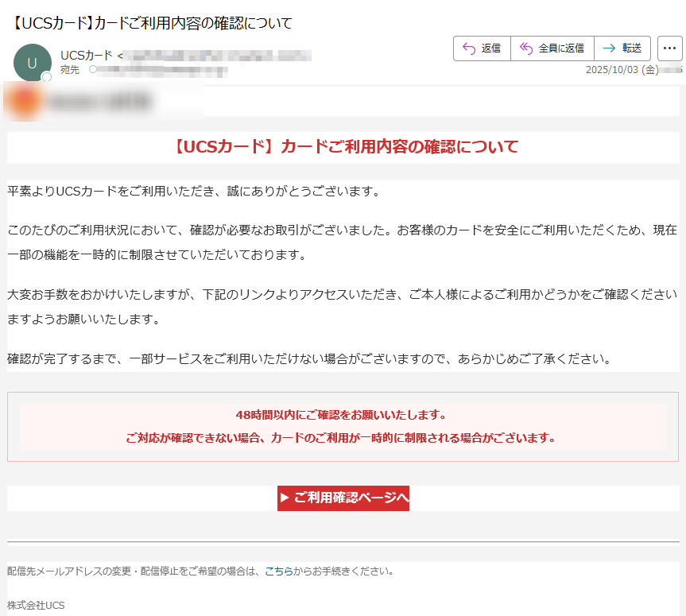Click the Forward (転送) arrow icon
The height and width of the screenshot is (616, 686).
(x=607, y=48)
